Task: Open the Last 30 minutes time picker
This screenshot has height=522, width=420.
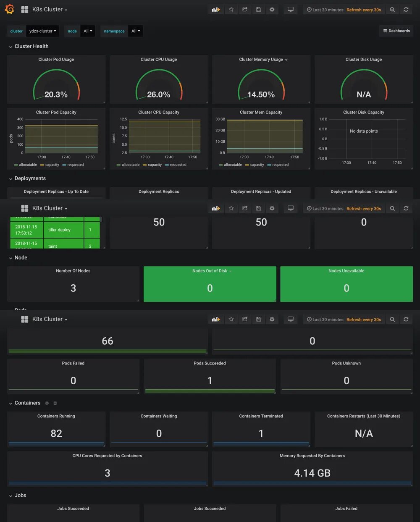Action: [x=328, y=9]
